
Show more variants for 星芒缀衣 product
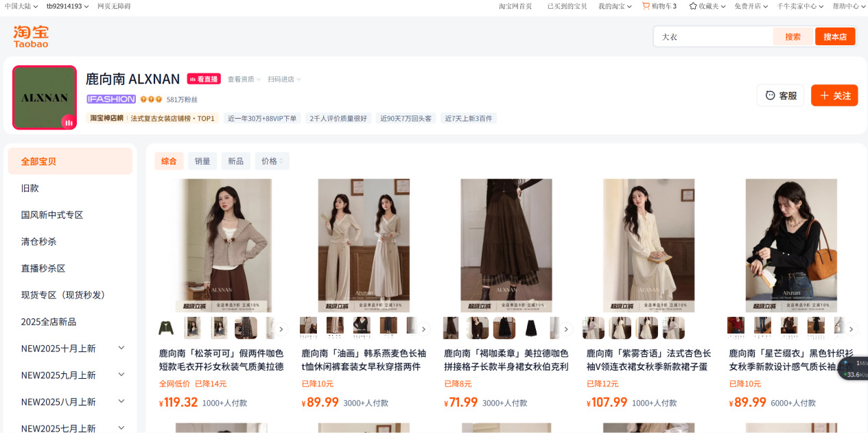click(x=852, y=329)
